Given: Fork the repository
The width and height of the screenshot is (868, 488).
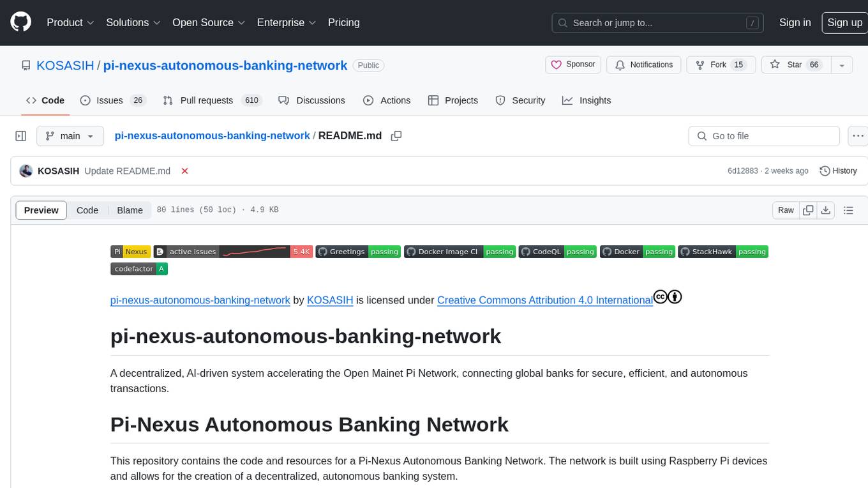Looking at the screenshot, I should tap(721, 65).
